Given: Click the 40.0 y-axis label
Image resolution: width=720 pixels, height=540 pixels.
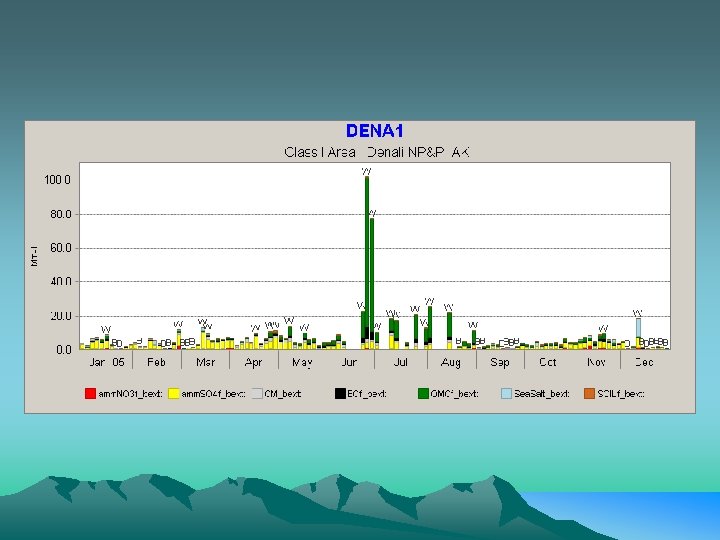Looking at the screenshot, I should pyautogui.click(x=61, y=281).
